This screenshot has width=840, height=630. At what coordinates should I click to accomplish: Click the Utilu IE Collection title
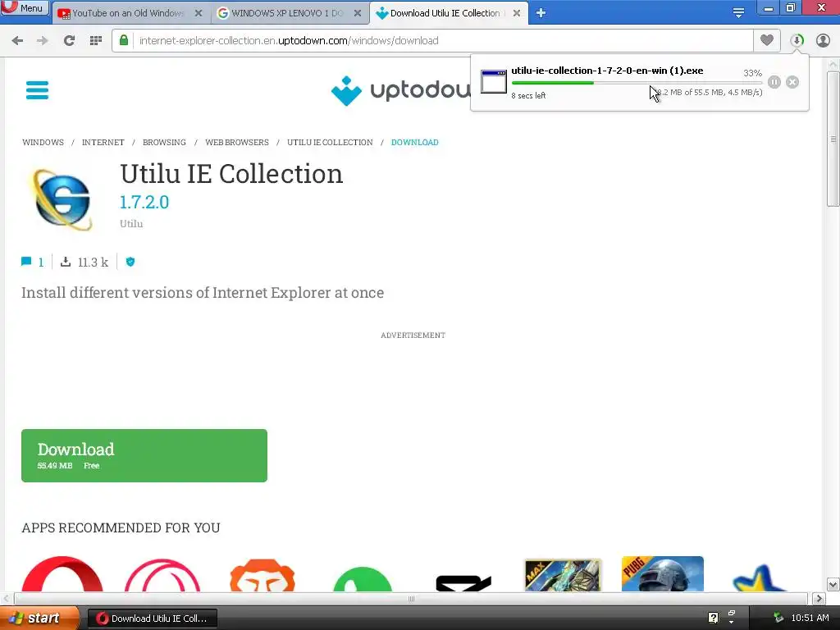coord(231,174)
